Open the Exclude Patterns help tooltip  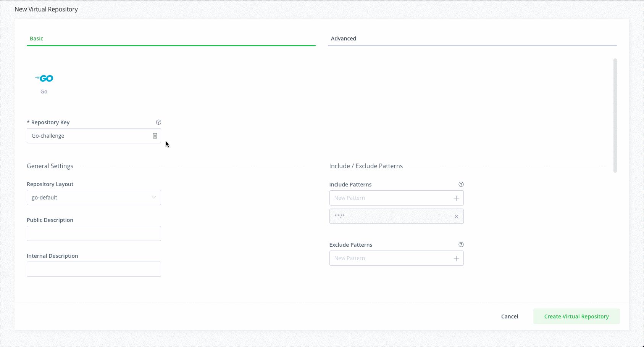461,244
